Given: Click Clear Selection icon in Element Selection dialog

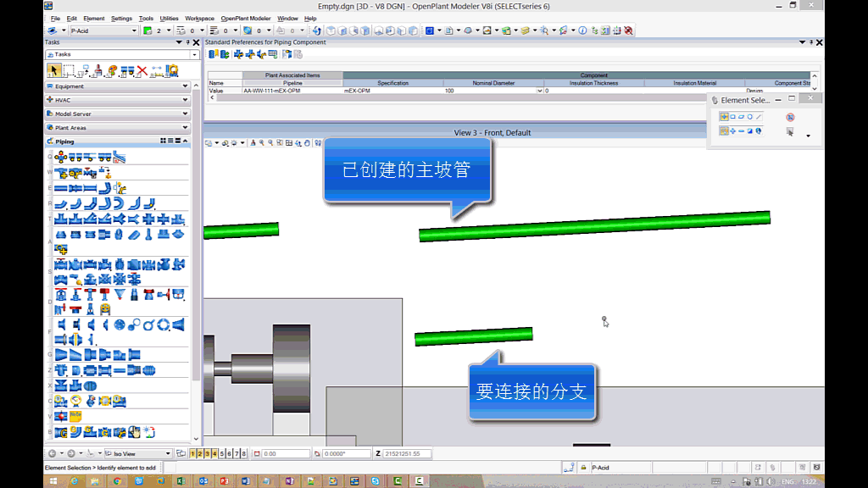Looking at the screenshot, I should (x=790, y=117).
